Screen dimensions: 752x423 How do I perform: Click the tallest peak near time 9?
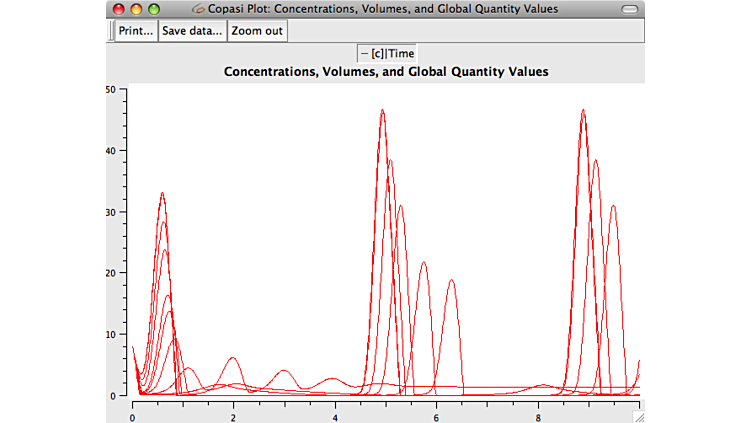(x=582, y=111)
